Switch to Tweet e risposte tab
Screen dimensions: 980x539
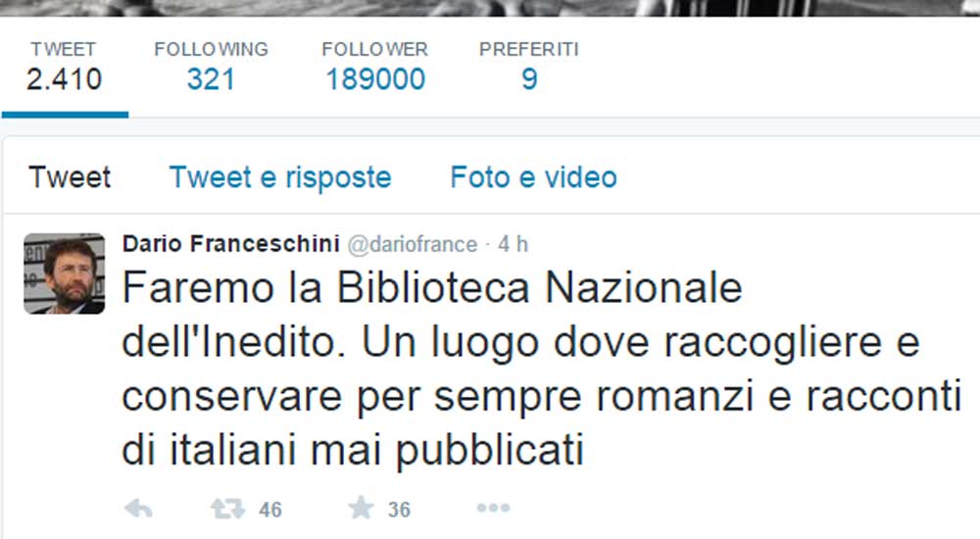[280, 177]
